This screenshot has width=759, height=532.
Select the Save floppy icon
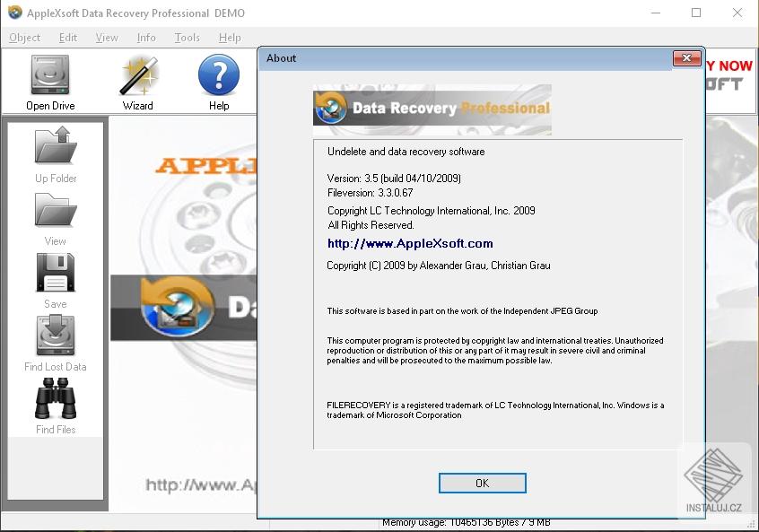56,281
